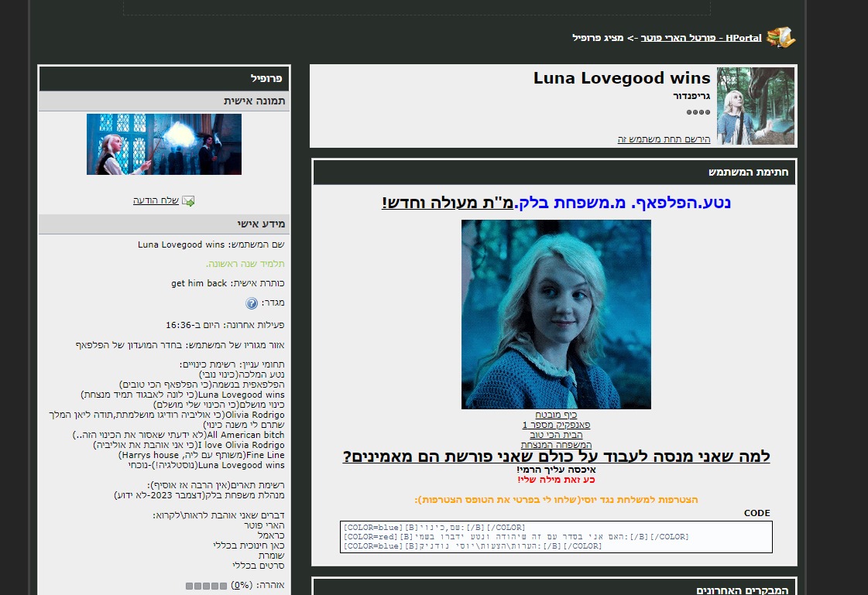868x595 pixels.
Task: Click the orange הצטרפות למשלחת נגד יוסי text
Action: 556,500
